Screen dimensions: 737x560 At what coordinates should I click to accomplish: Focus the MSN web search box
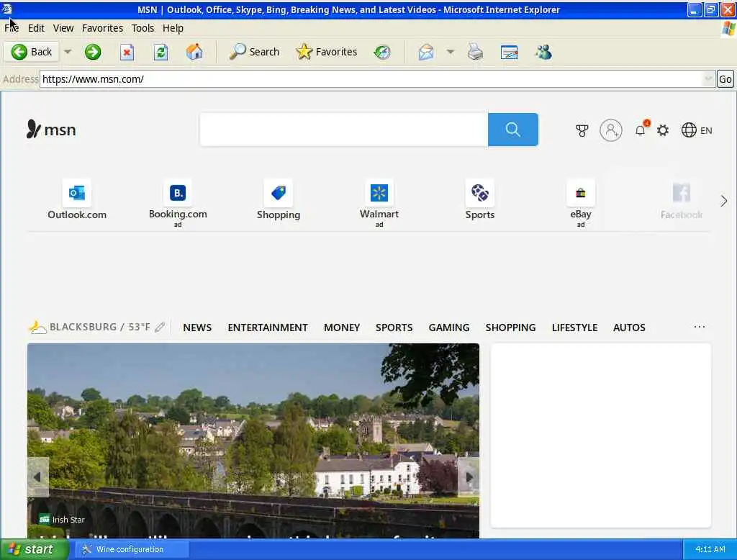click(x=344, y=130)
